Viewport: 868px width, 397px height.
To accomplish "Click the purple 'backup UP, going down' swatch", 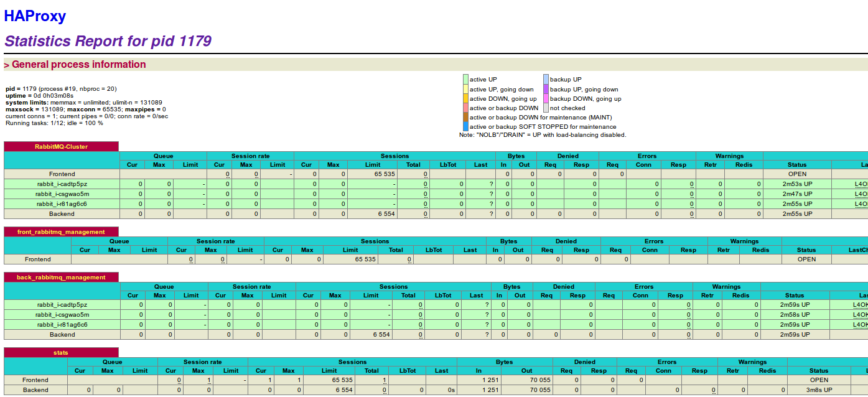I will point(546,89).
